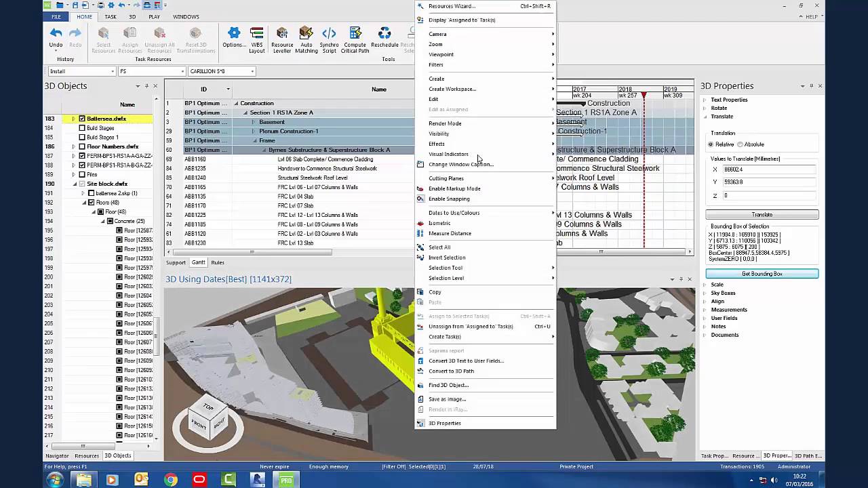Toggle the Floor Numbers.dwfx checkbox
868x488 pixels.
point(82,146)
